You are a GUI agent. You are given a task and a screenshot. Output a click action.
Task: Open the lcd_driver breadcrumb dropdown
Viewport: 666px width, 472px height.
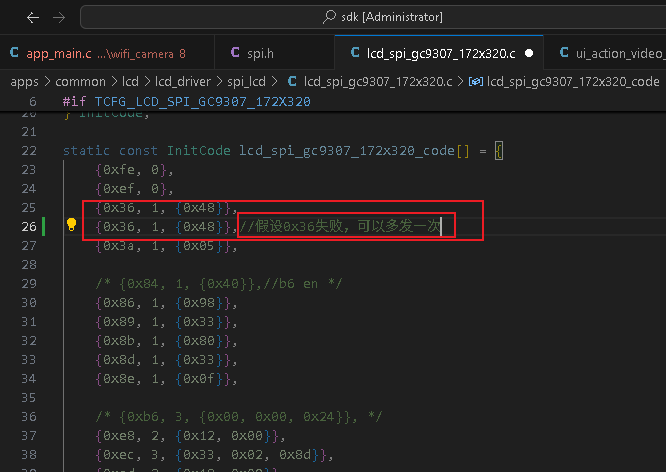click(183, 81)
